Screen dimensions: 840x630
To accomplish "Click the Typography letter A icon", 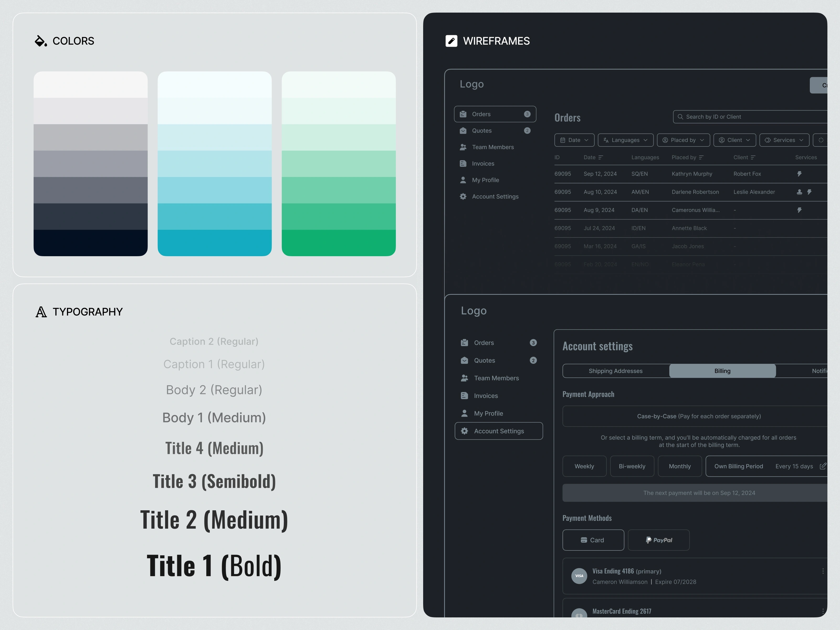I will (x=41, y=312).
